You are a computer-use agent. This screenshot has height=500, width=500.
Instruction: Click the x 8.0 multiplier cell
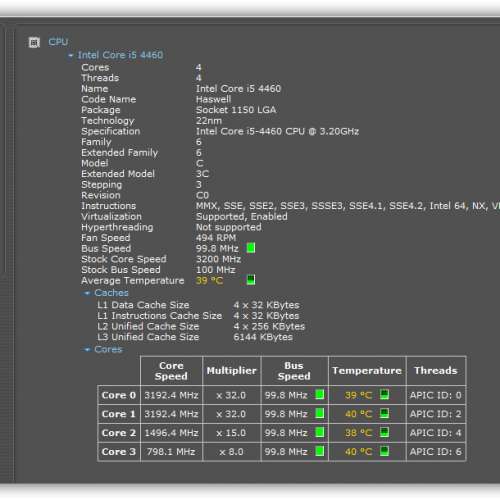[x=232, y=452]
